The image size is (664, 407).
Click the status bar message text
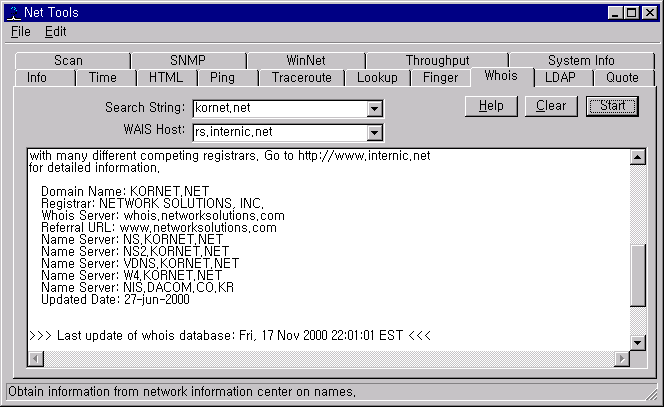click(182, 392)
